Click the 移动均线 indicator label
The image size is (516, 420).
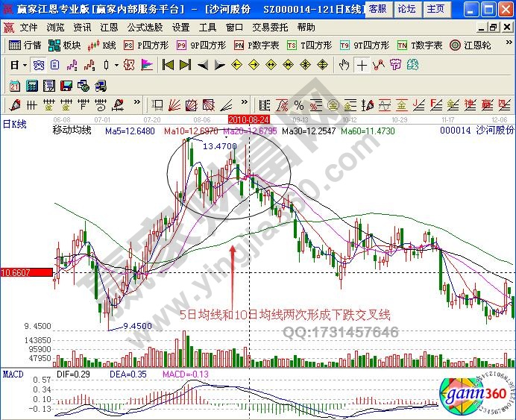point(72,130)
